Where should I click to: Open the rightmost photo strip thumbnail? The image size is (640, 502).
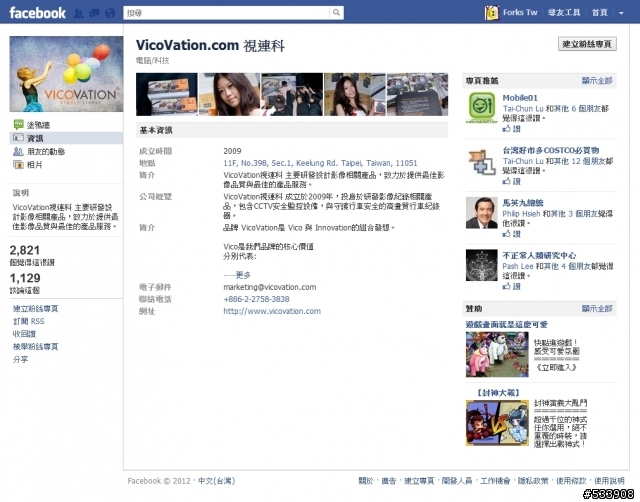pos(417,94)
